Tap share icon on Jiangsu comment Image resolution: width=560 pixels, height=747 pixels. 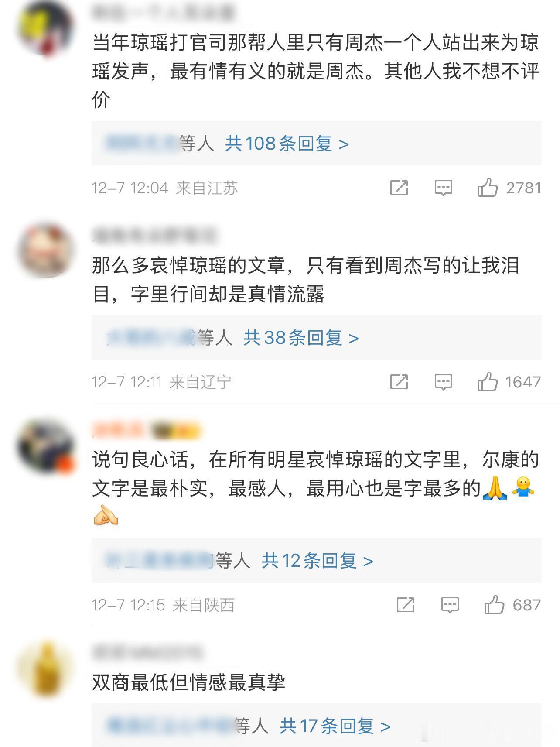coord(399,188)
